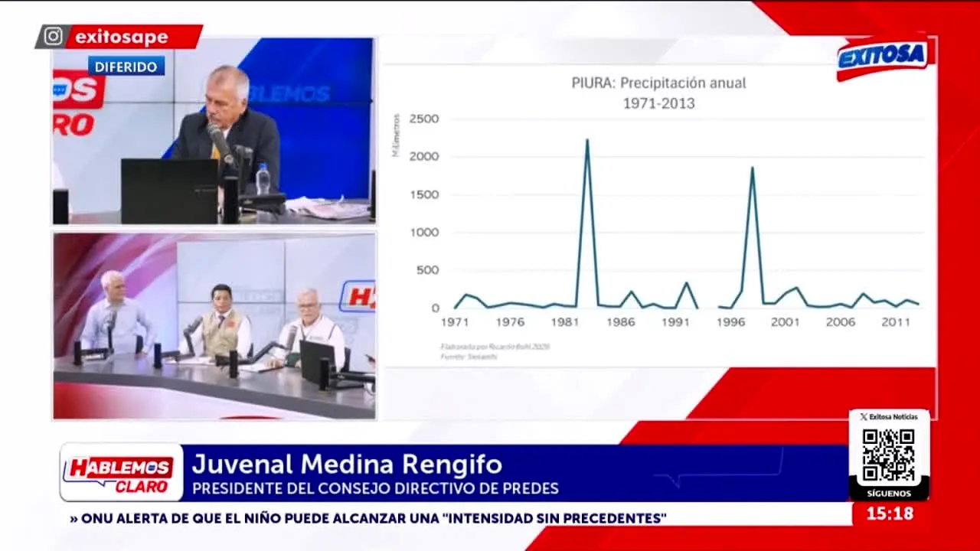The width and height of the screenshot is (980, 551).
Task: Select the 1996 year label on the chart
Action: (730, 322)
